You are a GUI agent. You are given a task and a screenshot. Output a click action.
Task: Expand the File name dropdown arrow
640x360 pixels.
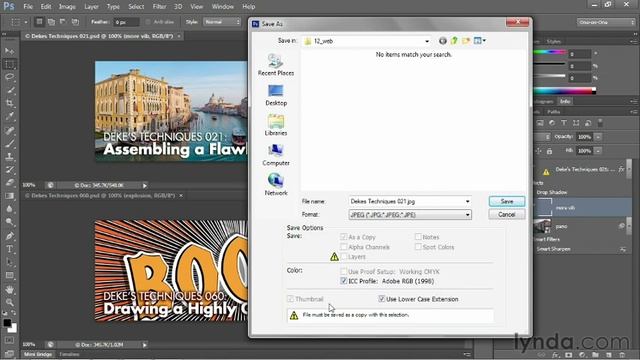click(x=467, y=201)
